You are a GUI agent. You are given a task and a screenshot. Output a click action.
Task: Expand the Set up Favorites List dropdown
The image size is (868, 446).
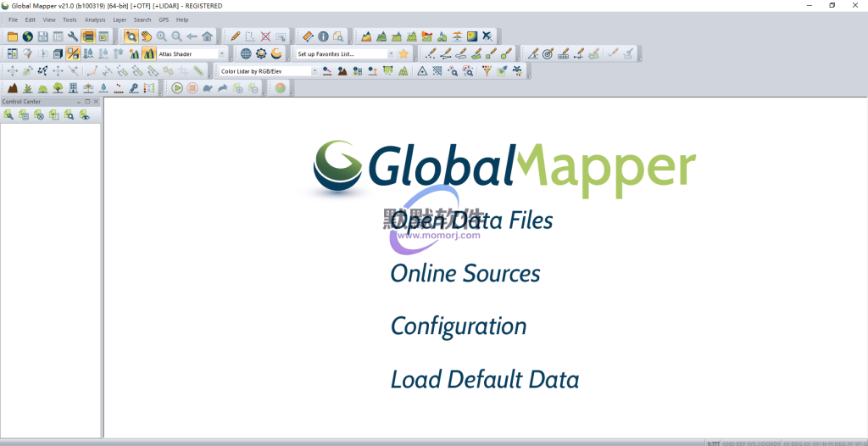pos(391,53)
